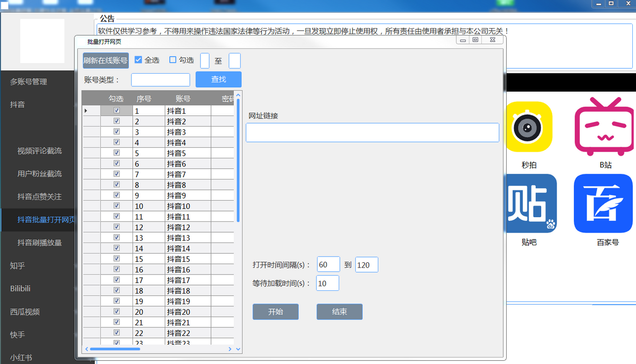Click the main window maximize button

611,4
